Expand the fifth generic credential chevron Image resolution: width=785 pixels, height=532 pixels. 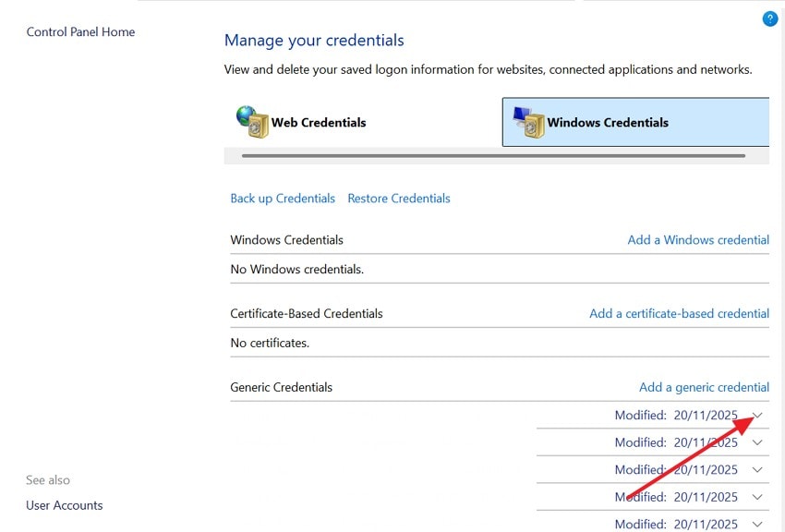coord(757,524)
